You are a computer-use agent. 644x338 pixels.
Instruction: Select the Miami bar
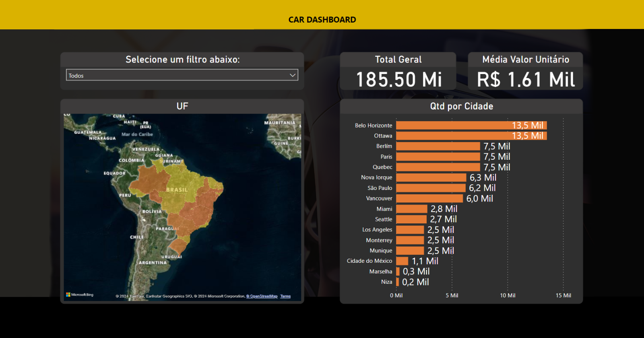412,209
